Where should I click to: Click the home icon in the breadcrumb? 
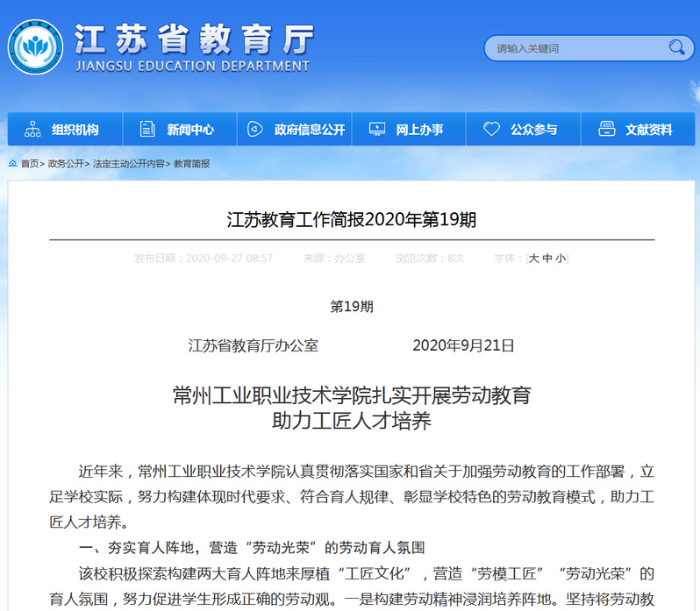[x=13, y=164]
